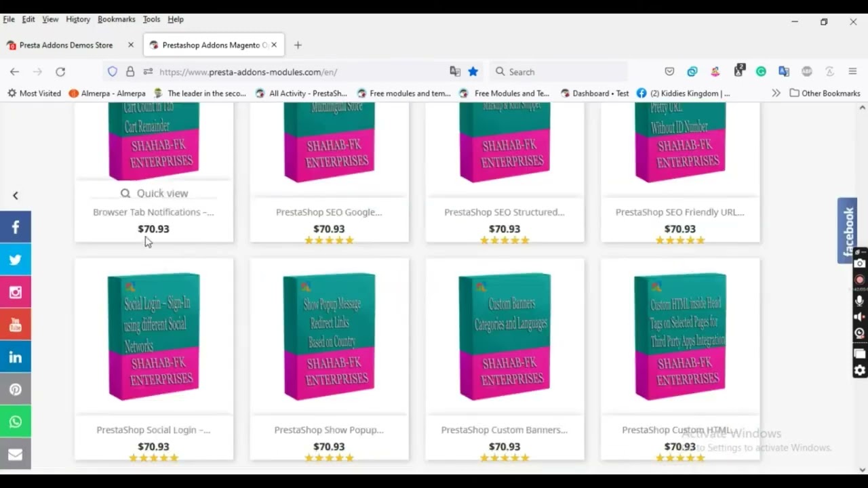Toggle recorder microphone icon
Screen dimensions: 868x488
[x=860, y=300]
